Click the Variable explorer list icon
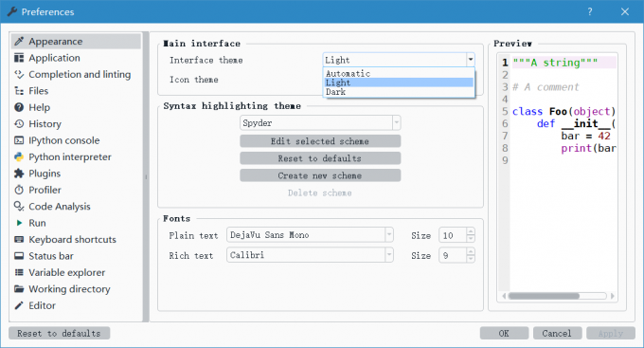 [19, 272]
